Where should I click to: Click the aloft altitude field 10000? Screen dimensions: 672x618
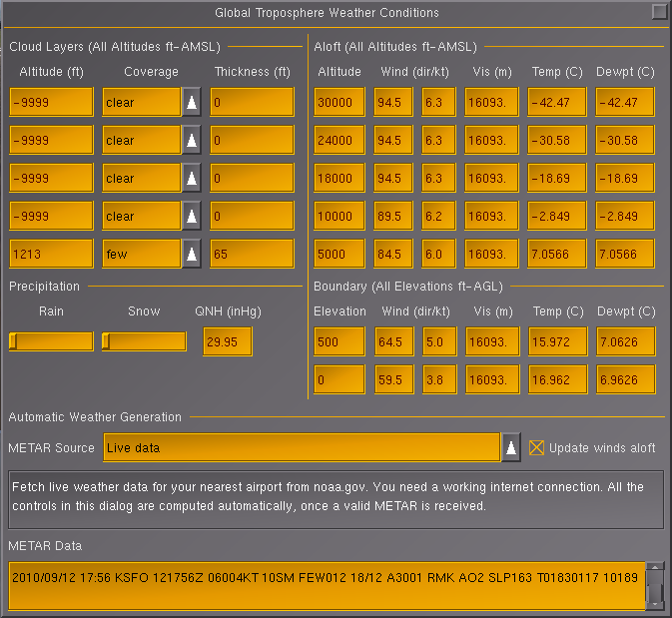(x=339, y=216)
